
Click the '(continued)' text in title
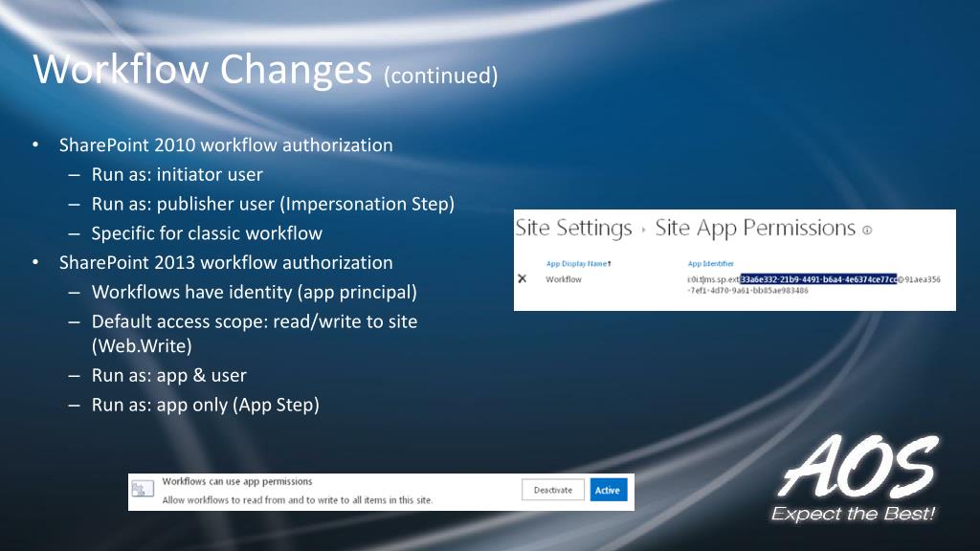click(440, 76)
